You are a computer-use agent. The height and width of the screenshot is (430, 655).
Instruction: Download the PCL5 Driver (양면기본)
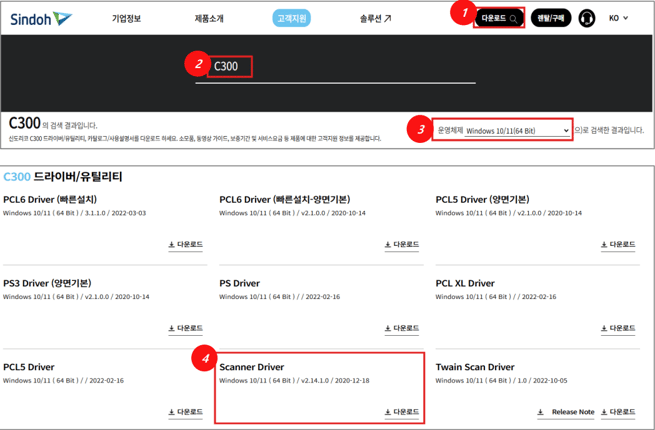[618, 244]
